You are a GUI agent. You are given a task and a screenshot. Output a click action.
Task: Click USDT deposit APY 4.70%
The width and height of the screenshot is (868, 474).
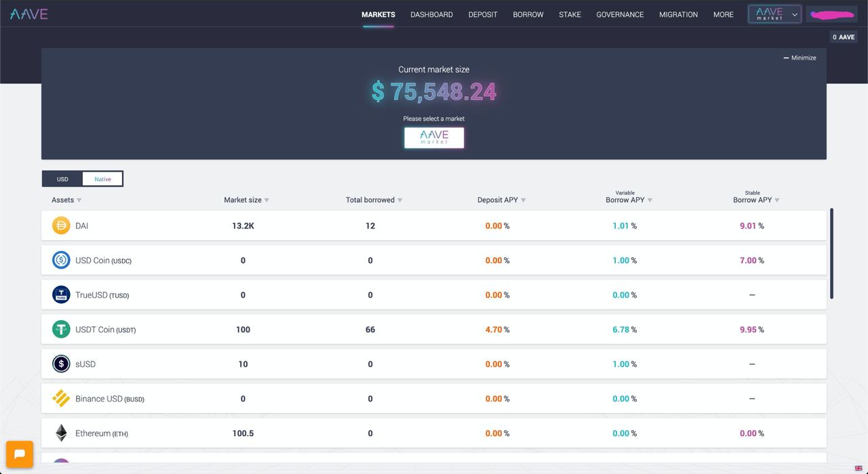tap(497, 330)
